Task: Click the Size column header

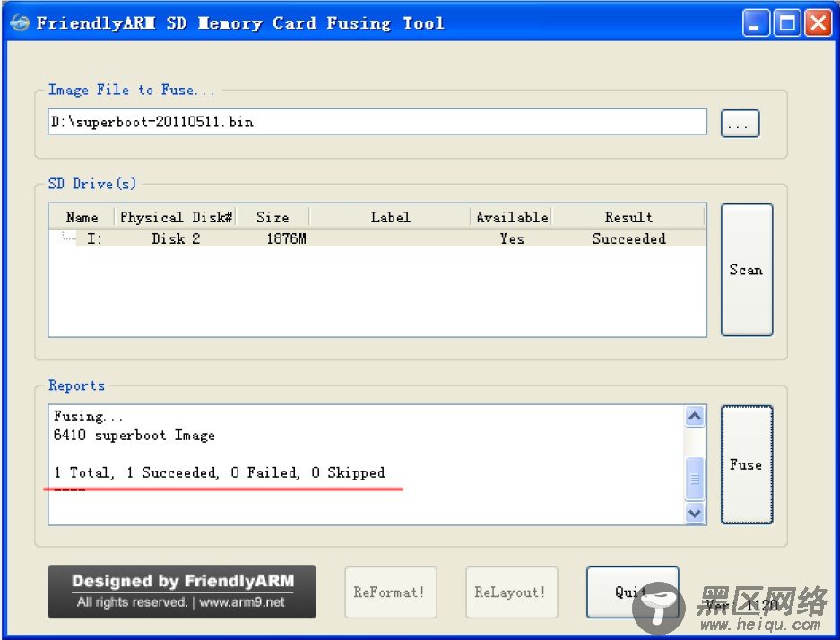Action: [273, 217]
